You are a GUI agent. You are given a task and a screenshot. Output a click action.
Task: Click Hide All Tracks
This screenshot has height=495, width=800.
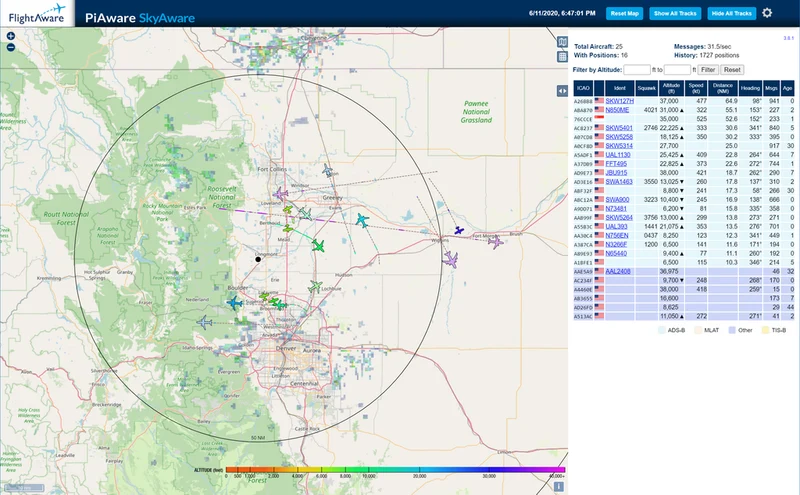coord(732,13)
